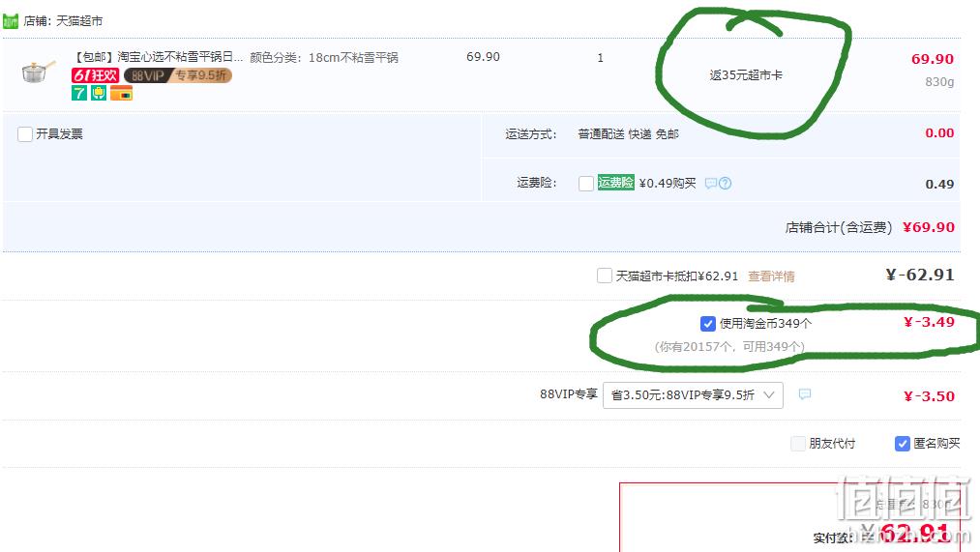
Task: Click the green 7-day return icon
Action: point(78,93)
